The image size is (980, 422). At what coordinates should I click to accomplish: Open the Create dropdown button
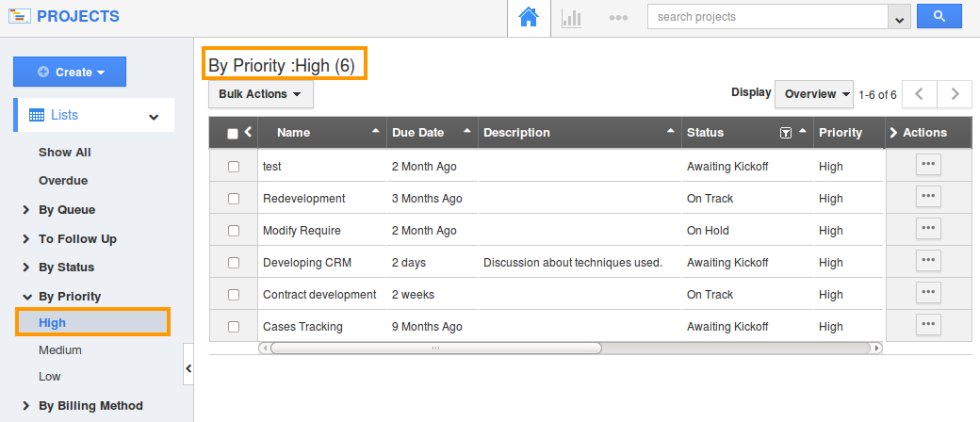70,72
